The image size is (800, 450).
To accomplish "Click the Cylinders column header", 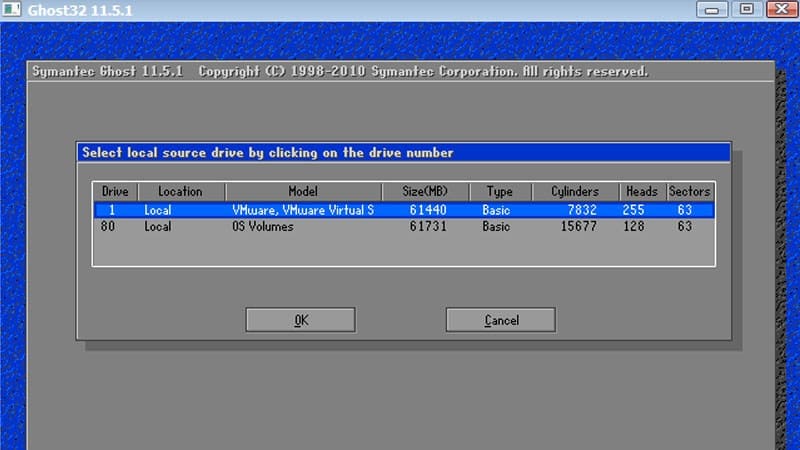I will [x=575, y=191].
